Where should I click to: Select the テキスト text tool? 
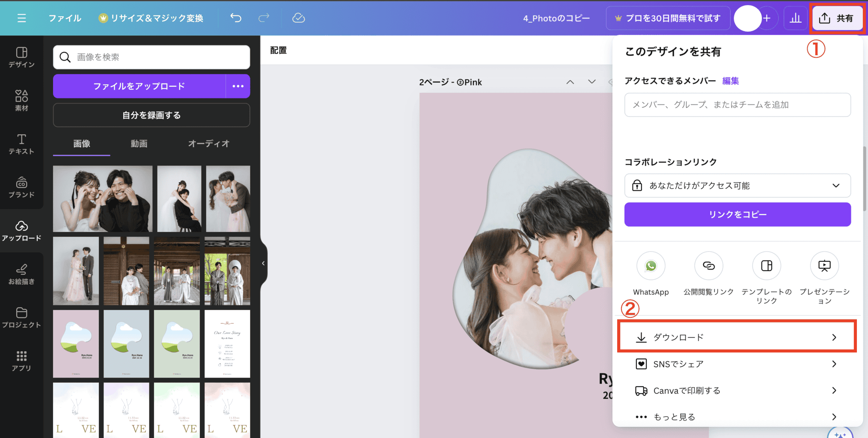click(21, 144)
